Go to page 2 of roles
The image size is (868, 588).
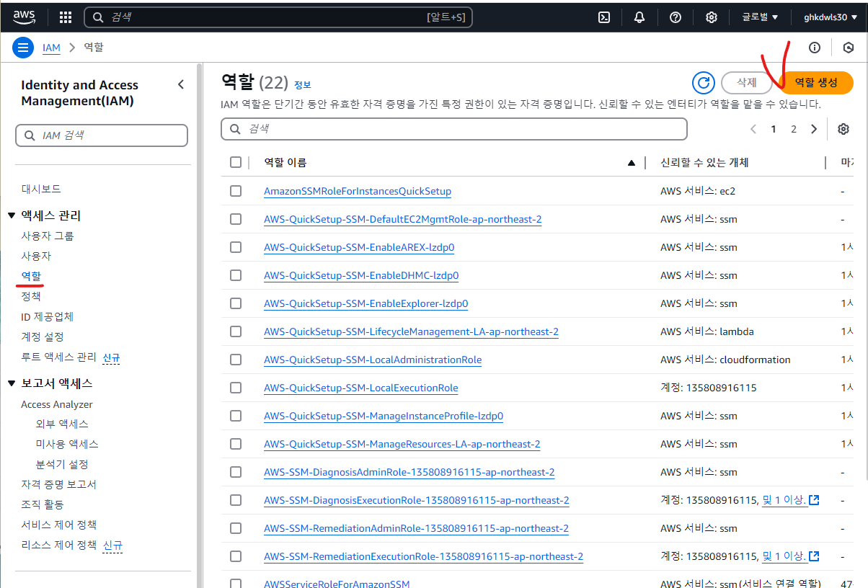pos(794,129)
